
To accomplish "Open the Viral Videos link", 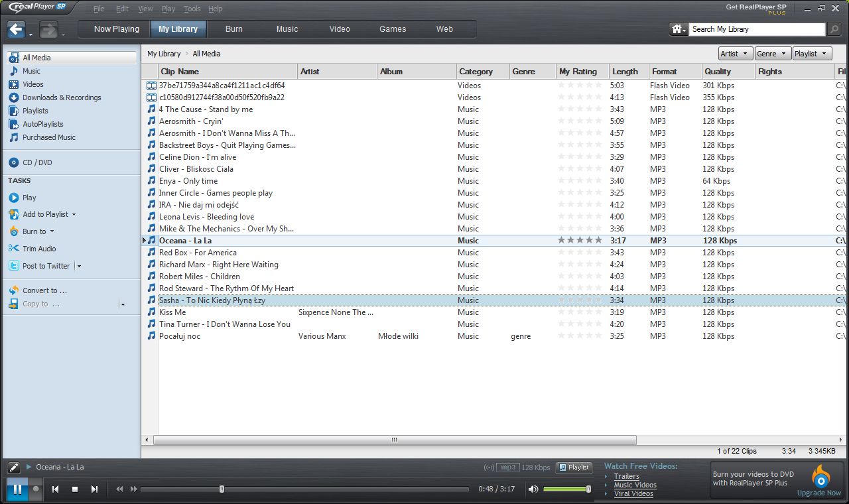I will [633, 493].
